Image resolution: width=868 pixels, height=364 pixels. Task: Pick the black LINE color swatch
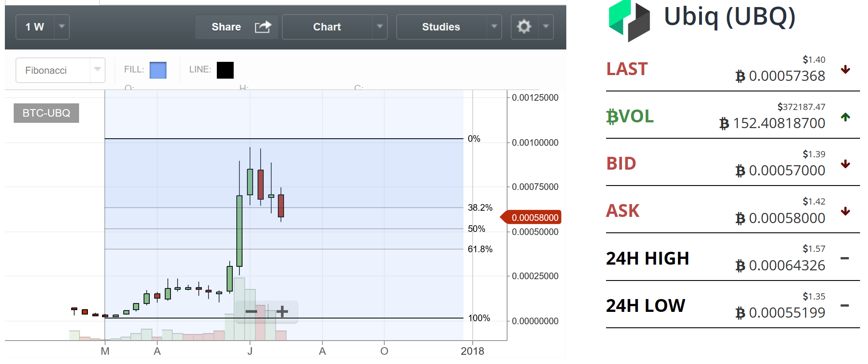coord(225,70)
